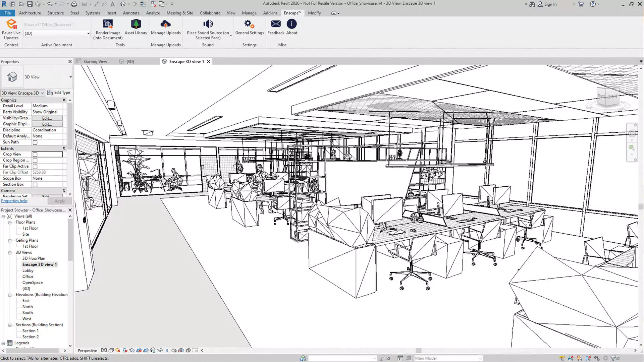Select the Detail Level dropdown Medium

click(x=47, y=106)
